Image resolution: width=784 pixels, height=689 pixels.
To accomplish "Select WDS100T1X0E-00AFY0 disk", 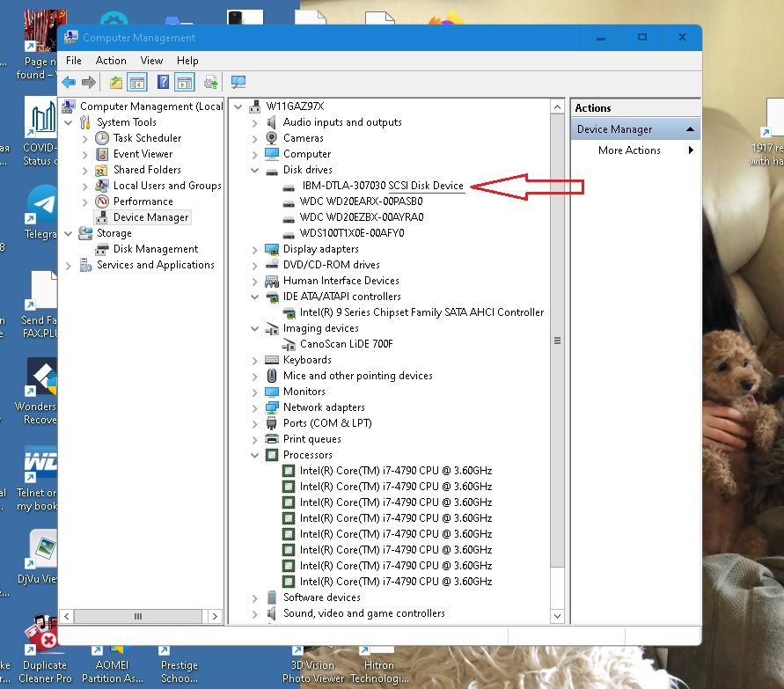I will tap(352, 233).
